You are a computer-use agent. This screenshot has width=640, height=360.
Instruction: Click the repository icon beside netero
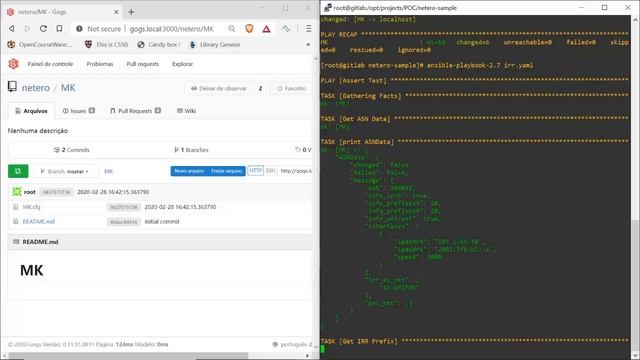tap(12, 87)
